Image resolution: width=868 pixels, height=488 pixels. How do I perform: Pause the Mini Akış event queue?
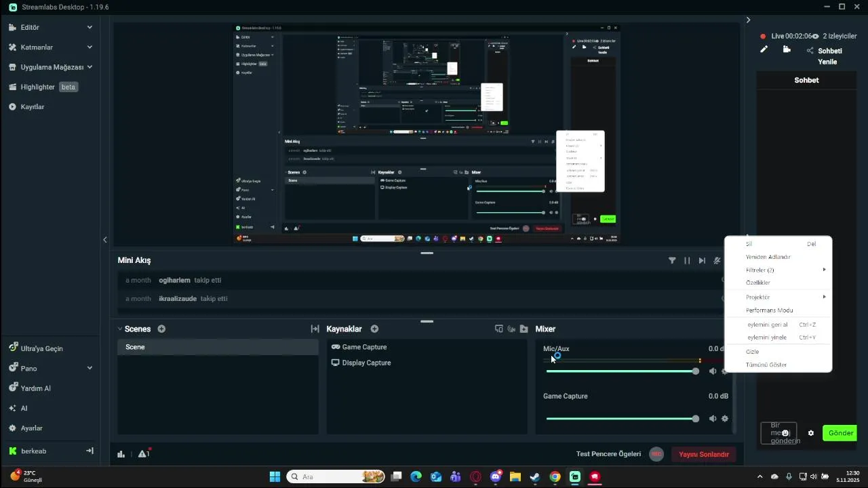click(687, 260)
